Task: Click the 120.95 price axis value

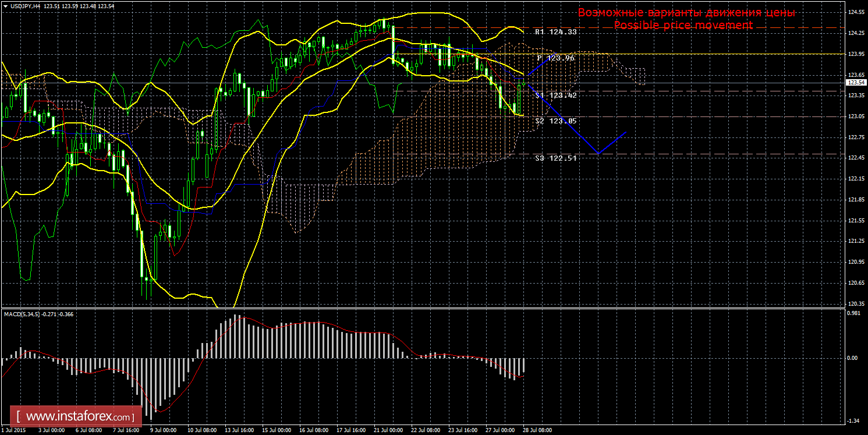Action: pos(855,262)
